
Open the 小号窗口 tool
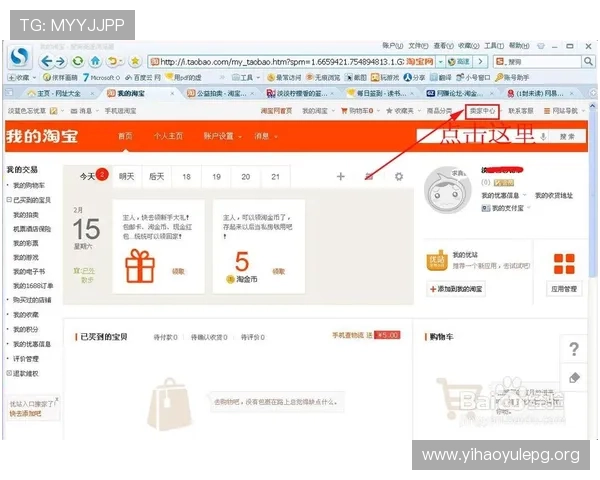[x=473, y=78]
